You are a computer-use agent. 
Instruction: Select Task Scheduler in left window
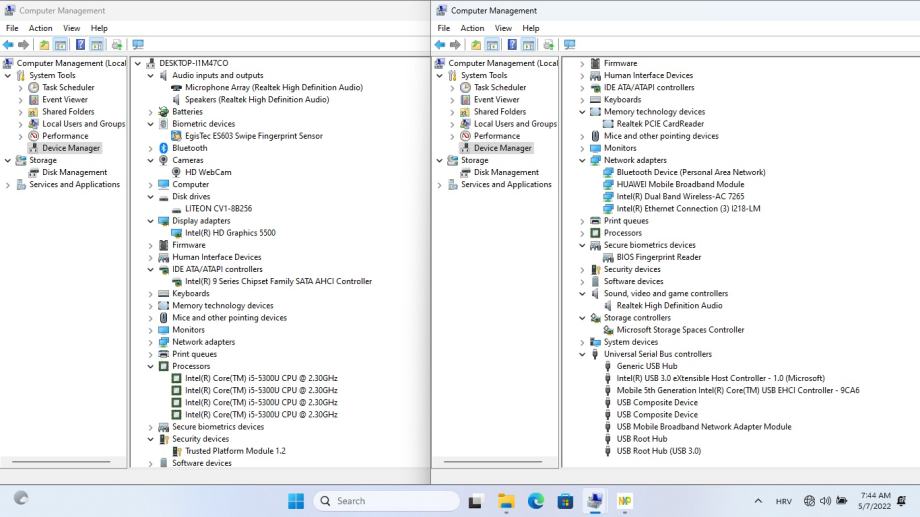pyautogui.click(x=68, y=87)
